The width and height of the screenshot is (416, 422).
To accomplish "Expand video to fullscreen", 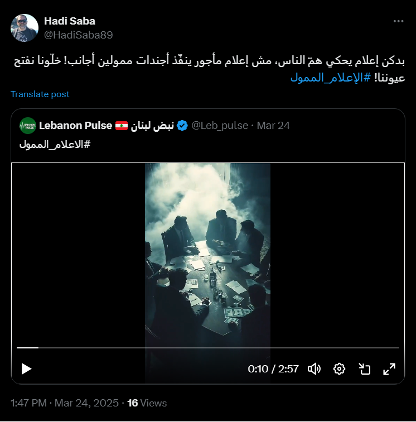I will [389, 369].
